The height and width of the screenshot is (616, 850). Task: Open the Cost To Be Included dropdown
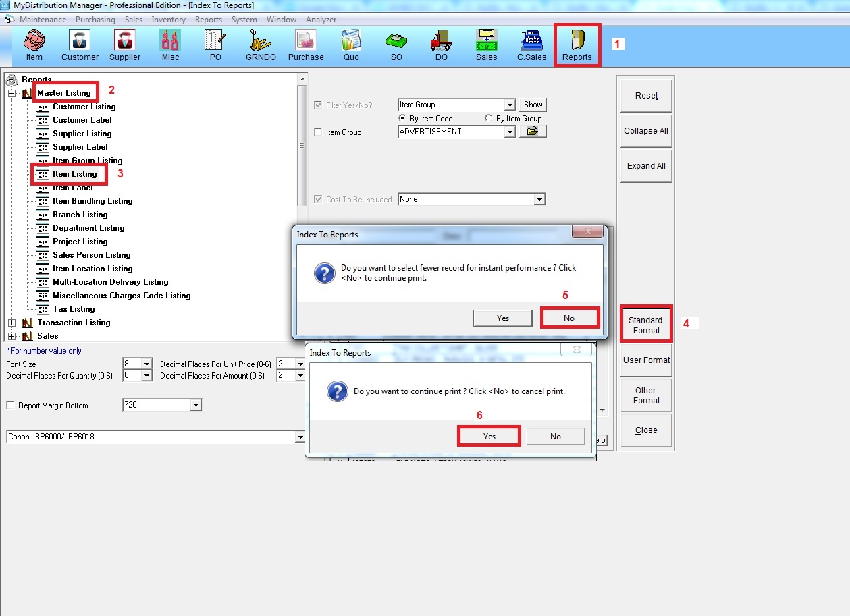click(x=539, y=200)
